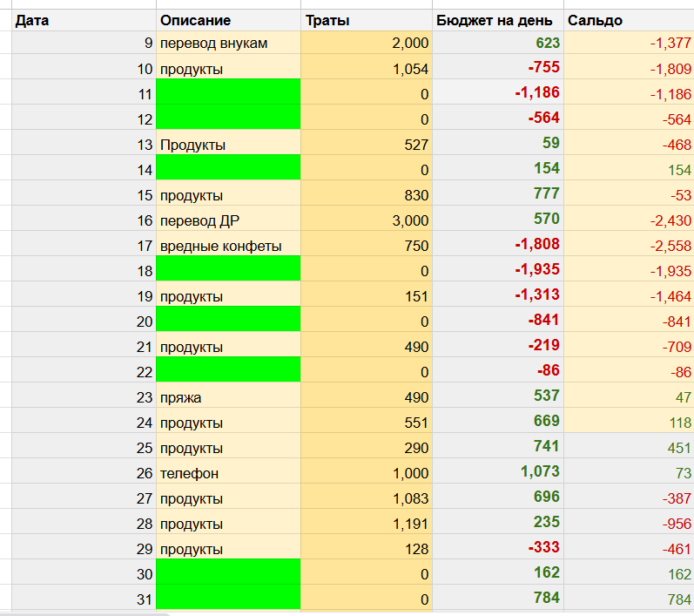Select the Дата column header cell
Image resolution: width=694 pixels, height=616 pixels.
click(84, 20)
